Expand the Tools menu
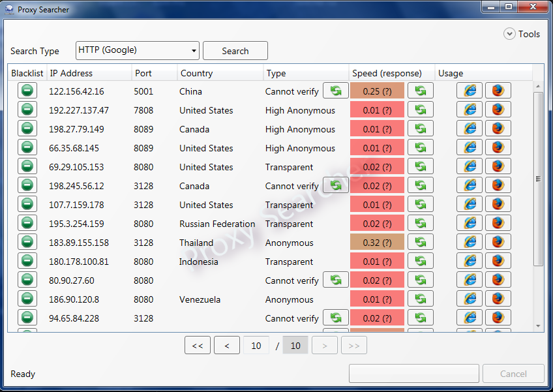The height and width of the screenshot is (392, 553). click(x=522, y=34)
